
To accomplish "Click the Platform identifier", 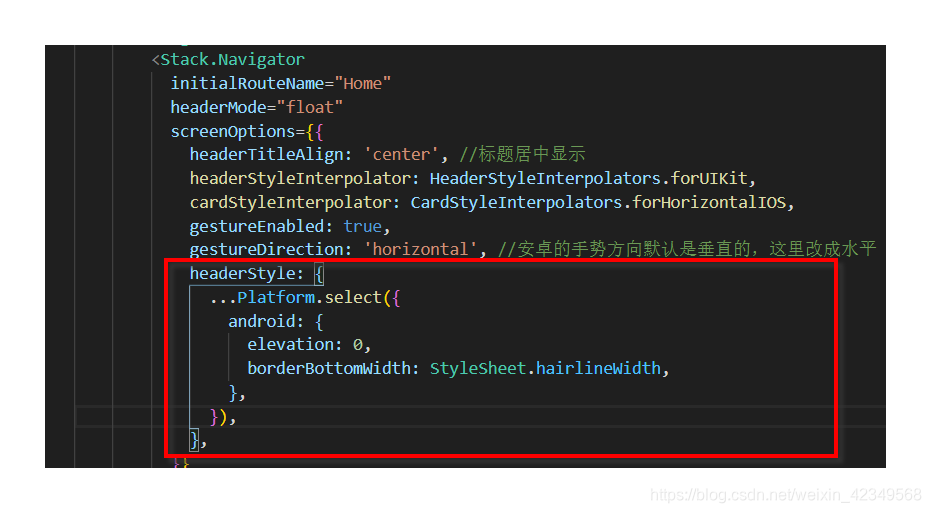I will point(276,297).
